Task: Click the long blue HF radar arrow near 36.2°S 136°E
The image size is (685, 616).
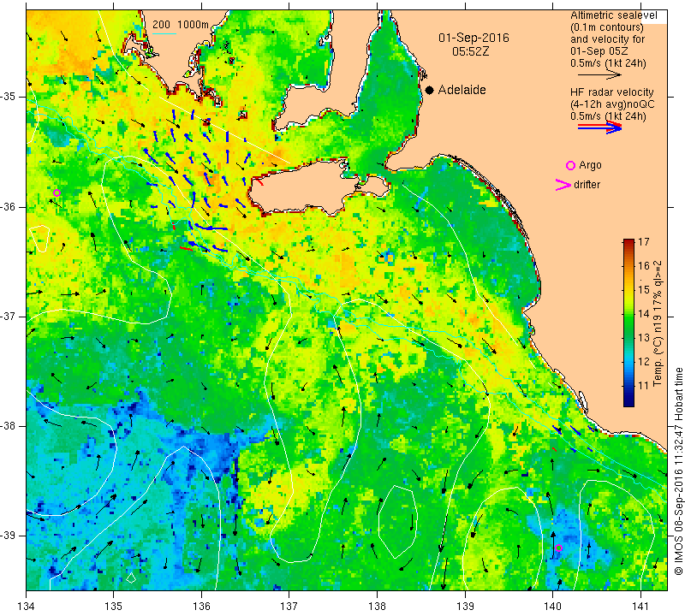Action: coord(211,228)
